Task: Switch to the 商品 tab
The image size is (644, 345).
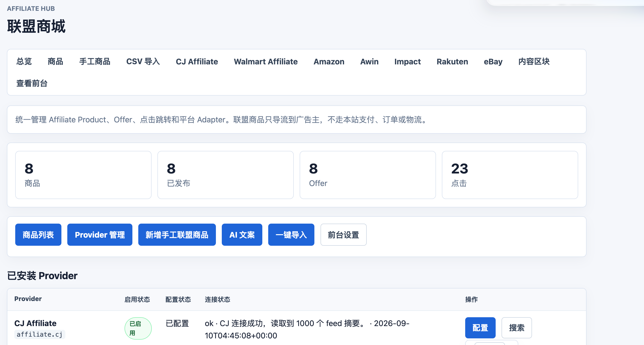Action: [56, 61]
